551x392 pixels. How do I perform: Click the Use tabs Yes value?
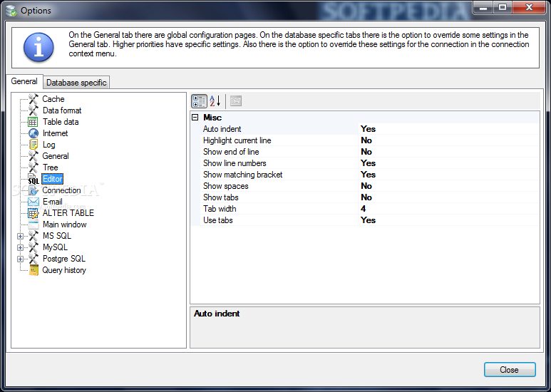pyautogui.click(x=368, y=220)
